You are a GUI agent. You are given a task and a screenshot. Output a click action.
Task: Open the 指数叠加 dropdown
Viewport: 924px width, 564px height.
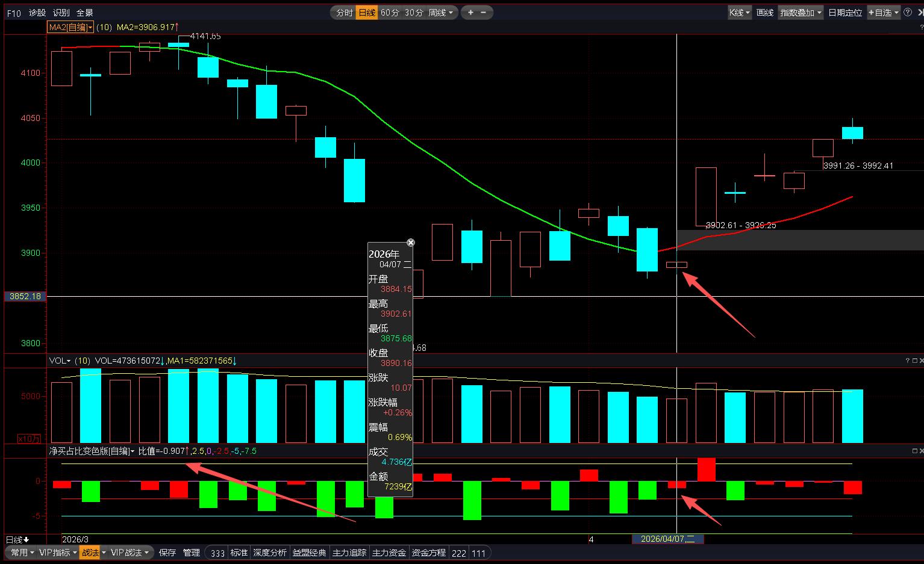coord(801,12)
